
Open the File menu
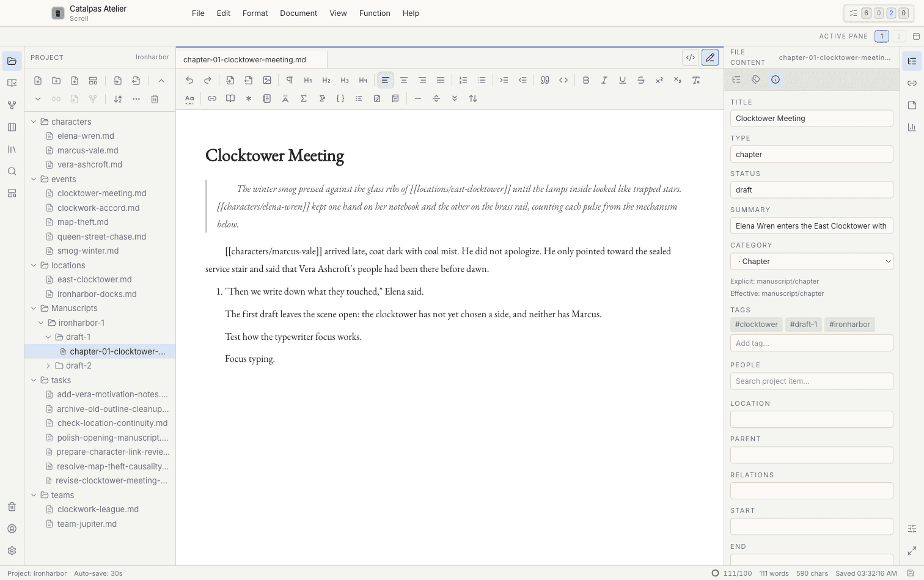click(x=198, y=13)
